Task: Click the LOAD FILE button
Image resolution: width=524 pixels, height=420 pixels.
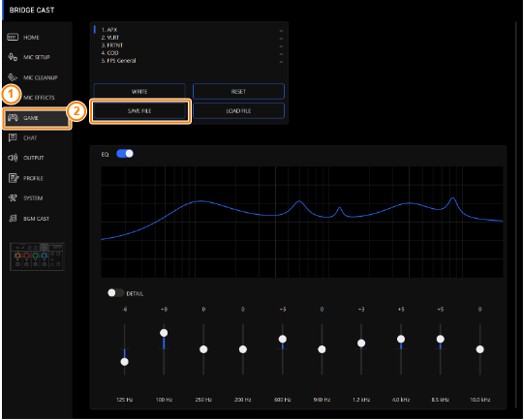Action: pyautogui.click(x=238, y=111)
